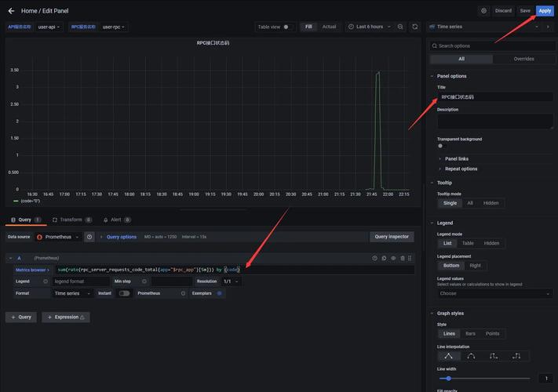558x392 pixels.
Task: Open dashboard settings gear icon
Action: coord(483,11)
